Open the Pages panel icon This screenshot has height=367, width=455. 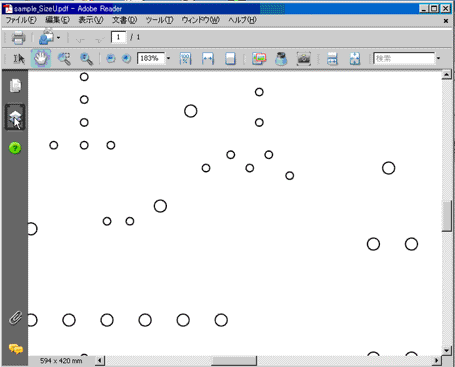coord(15,86)
